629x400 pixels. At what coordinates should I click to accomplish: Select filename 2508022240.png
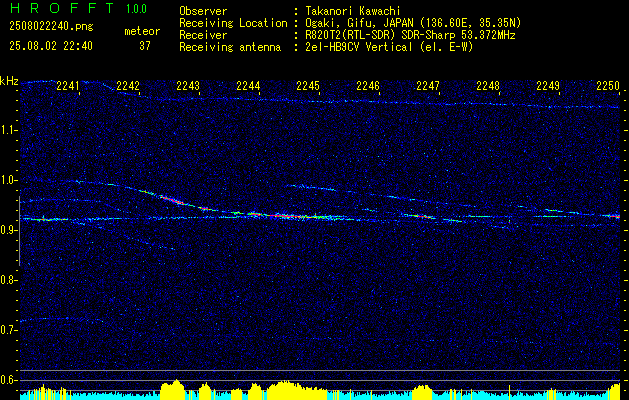(51, 27)
